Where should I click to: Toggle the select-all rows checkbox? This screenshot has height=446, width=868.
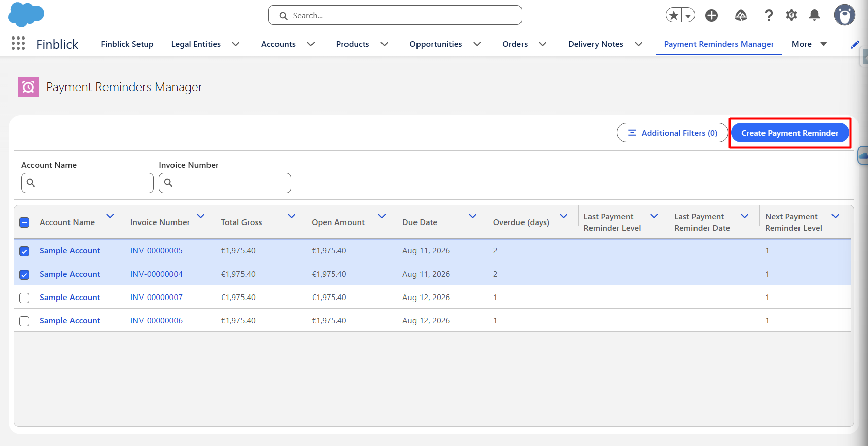point(24,222)
